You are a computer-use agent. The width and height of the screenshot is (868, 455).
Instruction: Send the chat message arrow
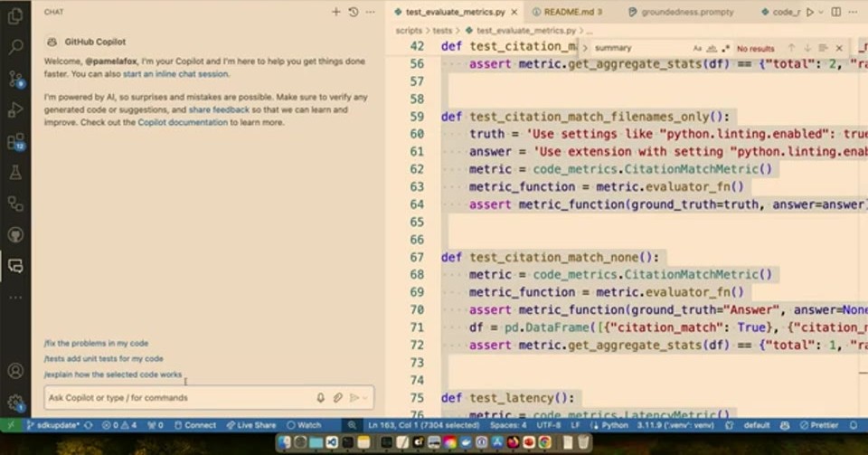[354, 397]
